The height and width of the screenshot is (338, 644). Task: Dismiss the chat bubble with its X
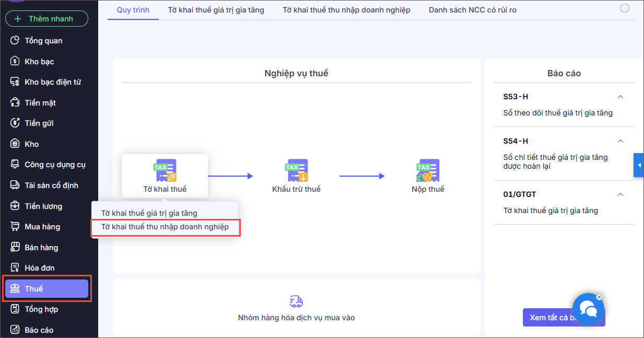tap(599, 297)
